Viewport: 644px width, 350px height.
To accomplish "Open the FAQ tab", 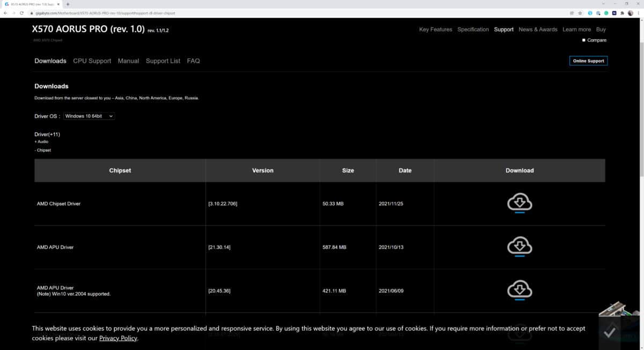I will tap(194, 61).
